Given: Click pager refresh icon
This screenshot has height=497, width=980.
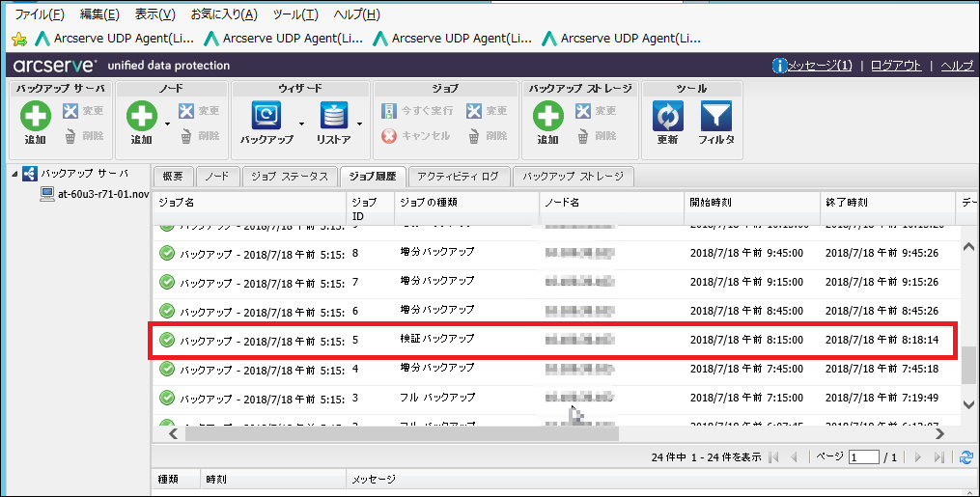Looking at the screenshot, I should coord(966,457).
